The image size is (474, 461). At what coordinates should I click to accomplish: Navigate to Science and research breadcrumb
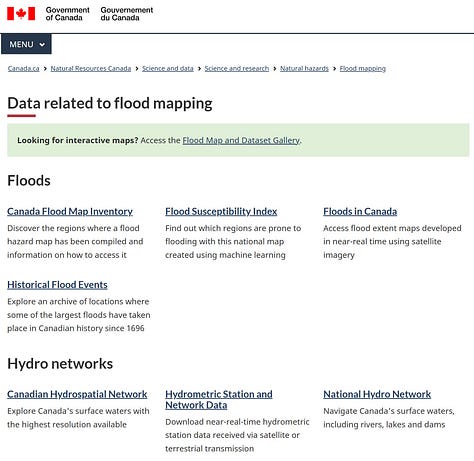pyautogui.click(x=237, y=68)
